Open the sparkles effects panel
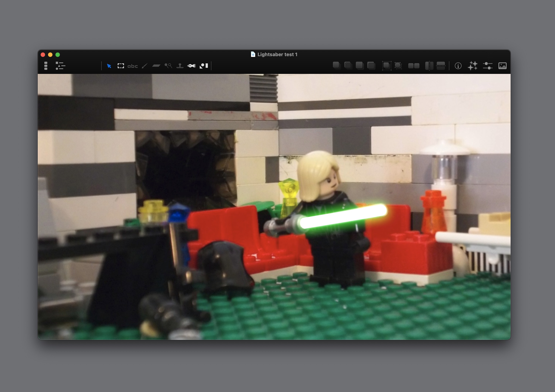The width and height of the screenshot is (555, 392). 473,66
